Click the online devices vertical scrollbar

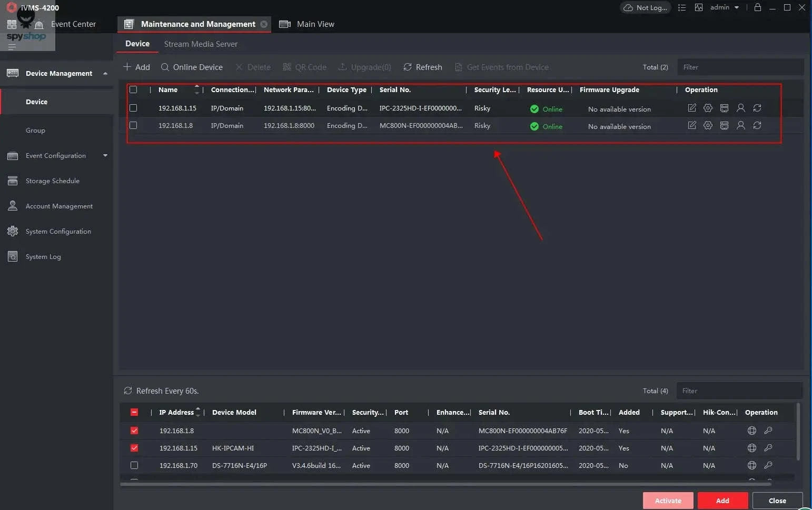(798, 433)
